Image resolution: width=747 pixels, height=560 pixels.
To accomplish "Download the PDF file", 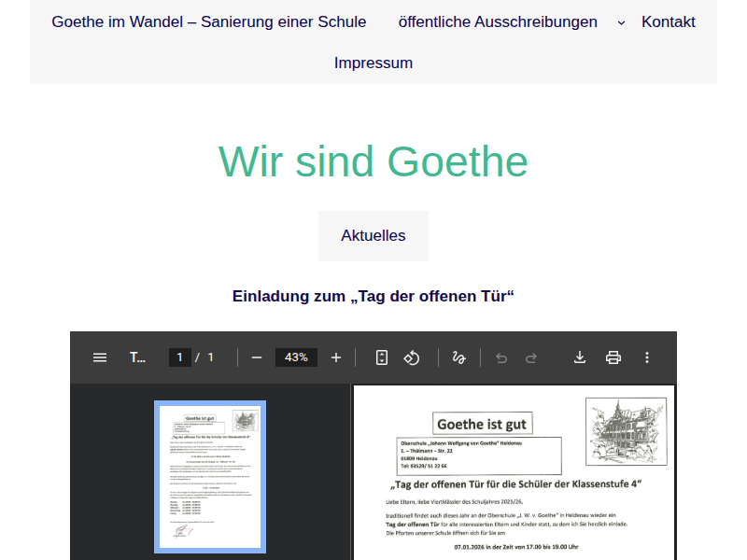I will [x=580, y=357].
